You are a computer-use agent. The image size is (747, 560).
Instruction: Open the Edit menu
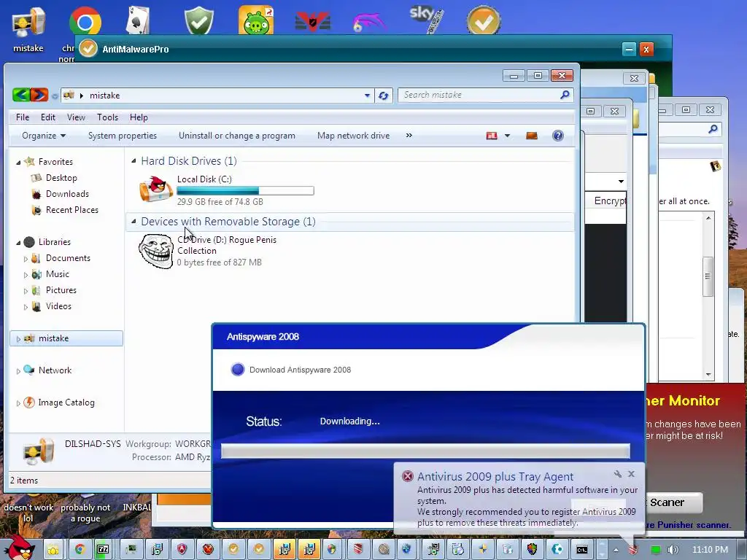pyautogui.click(x=47, y=117)
